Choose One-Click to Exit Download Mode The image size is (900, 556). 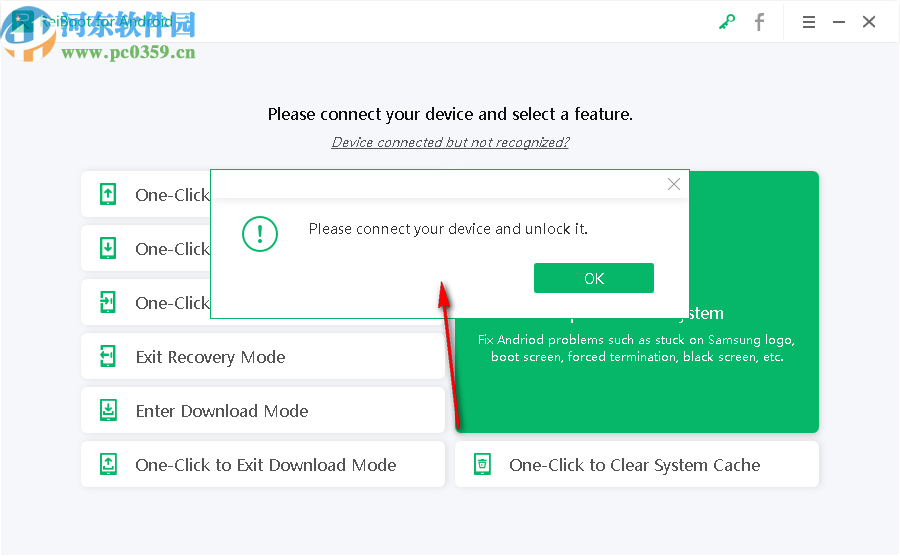tap(263, 464)
